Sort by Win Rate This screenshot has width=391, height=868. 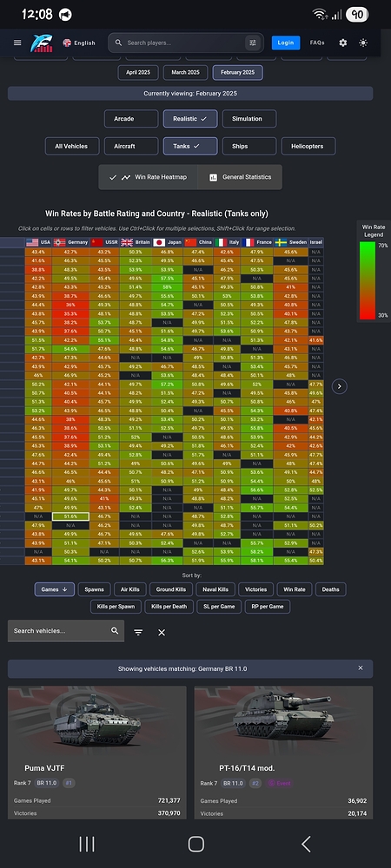pyautogui.click(x=294, y=589)
